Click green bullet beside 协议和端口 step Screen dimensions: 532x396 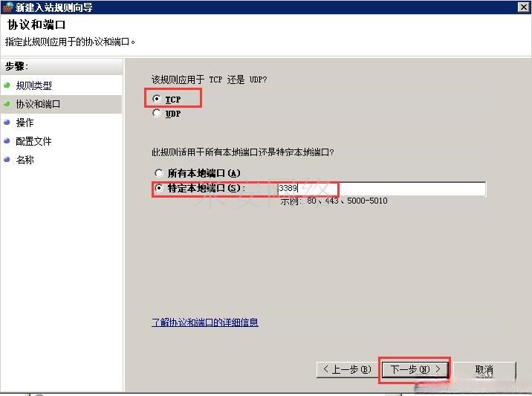point(7,103)
